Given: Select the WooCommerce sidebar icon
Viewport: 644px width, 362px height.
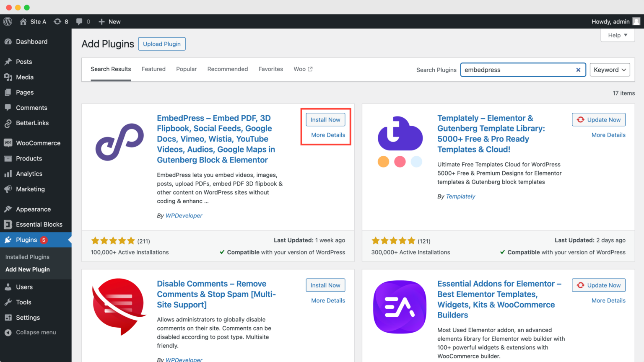Looking at the screenshot, I should (9, 143).
